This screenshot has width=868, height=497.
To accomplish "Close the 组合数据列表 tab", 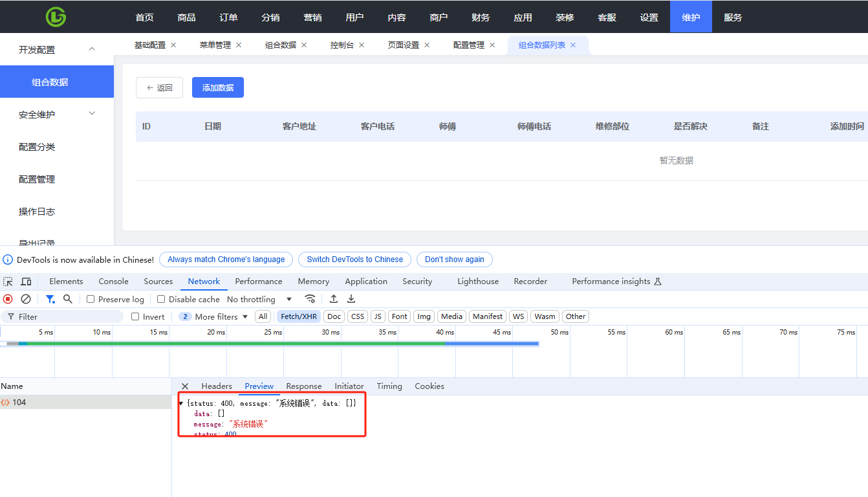I will (573, 45).
